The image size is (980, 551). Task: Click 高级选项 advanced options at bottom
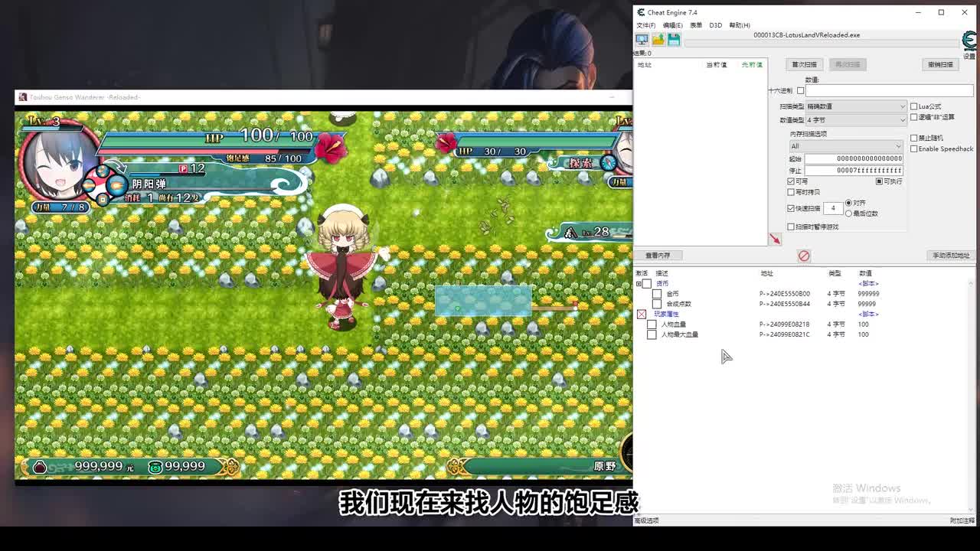pyautogui.click(x=646, y=520)
